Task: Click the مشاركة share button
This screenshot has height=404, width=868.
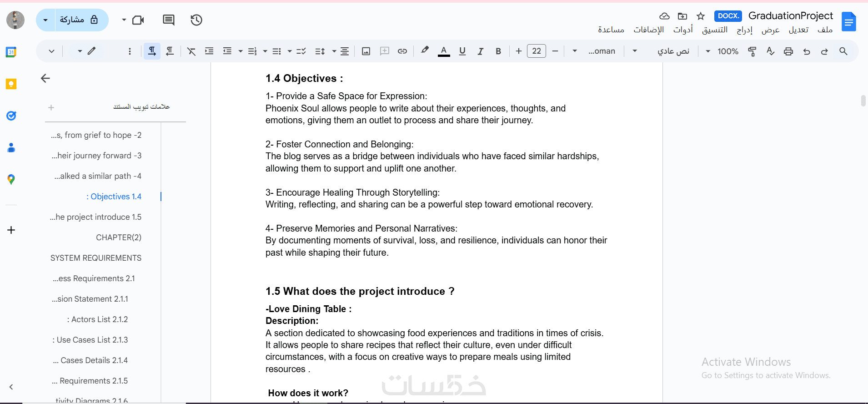Action: click(81, 20)
